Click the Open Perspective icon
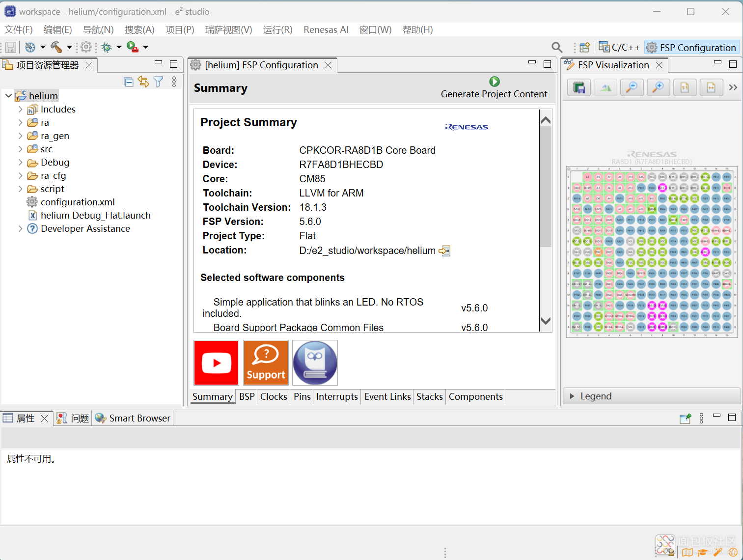 (x=584, y=48)
